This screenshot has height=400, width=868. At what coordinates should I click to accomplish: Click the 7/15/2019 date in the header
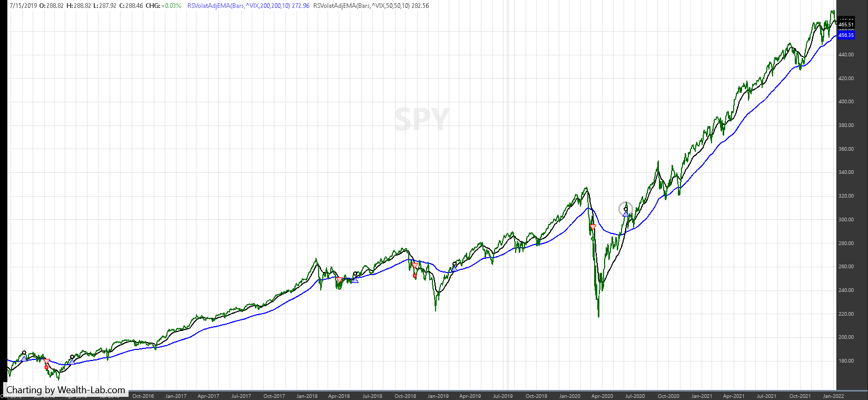(23, 6)
